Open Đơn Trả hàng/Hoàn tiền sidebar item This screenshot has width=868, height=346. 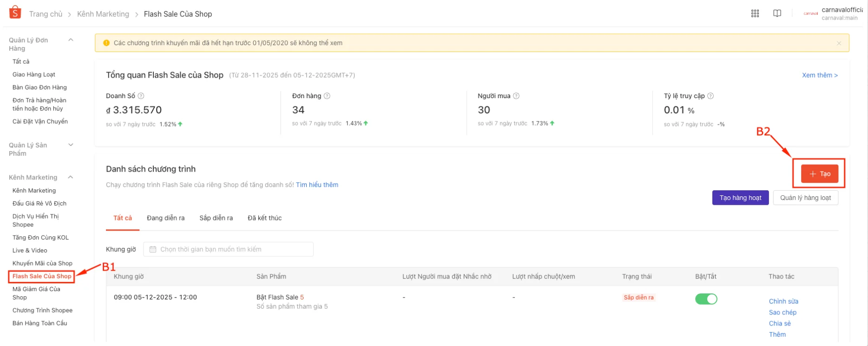[x=39, y=104]
